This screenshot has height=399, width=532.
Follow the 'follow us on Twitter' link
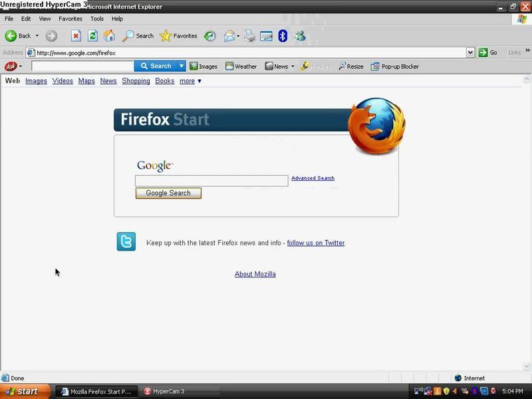pos(316,243)
